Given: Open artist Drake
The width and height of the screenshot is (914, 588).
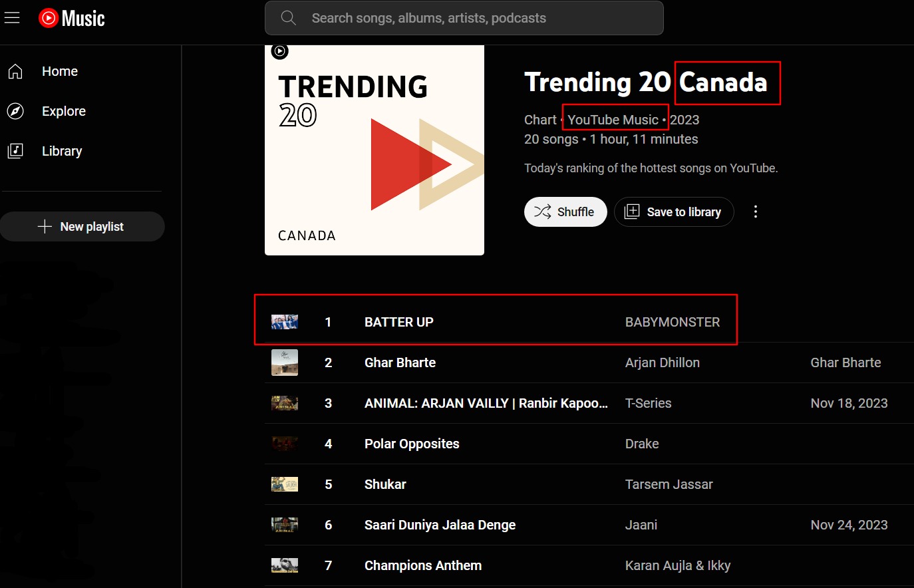Looking at the screenshot, I should 642,444.
